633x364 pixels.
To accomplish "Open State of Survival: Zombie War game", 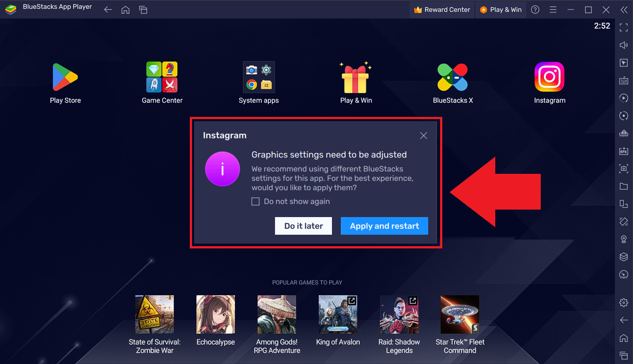I will tap(154, 315).
